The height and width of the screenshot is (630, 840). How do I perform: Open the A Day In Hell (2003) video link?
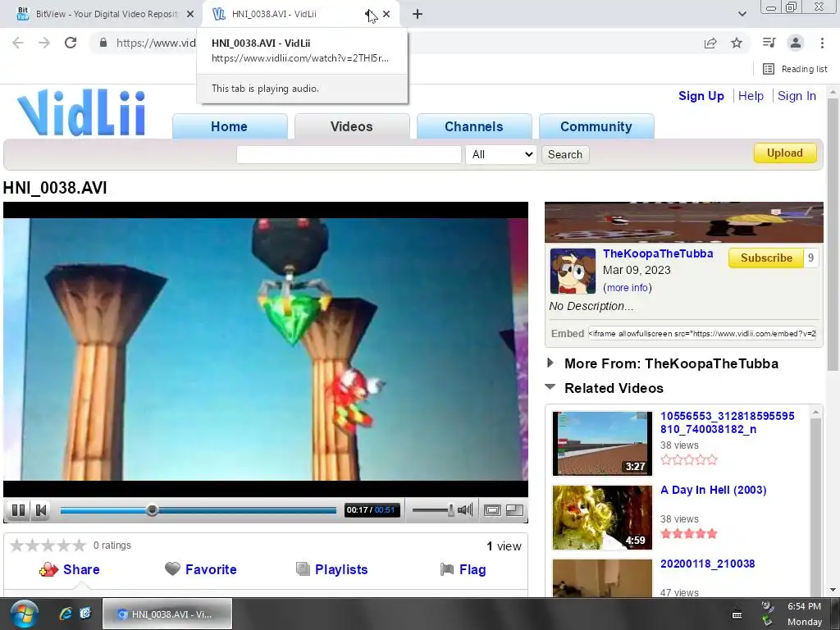[x=713, y=490]
